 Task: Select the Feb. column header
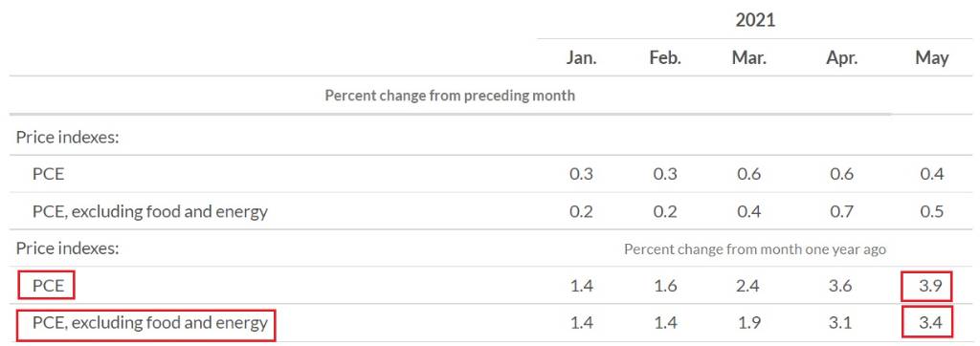pyautogui.click(x=664, y=58)
